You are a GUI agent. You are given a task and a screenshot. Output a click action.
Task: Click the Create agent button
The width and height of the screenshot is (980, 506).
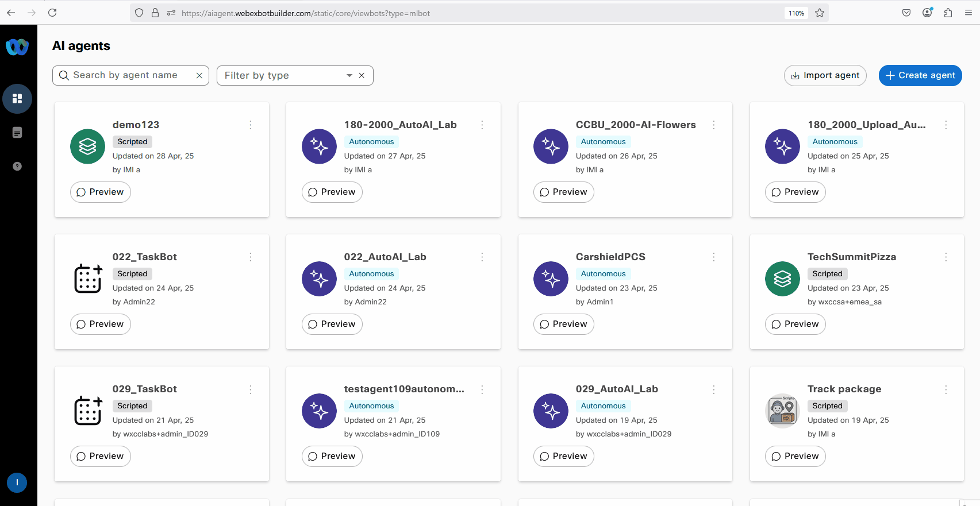tap(920, 76)
